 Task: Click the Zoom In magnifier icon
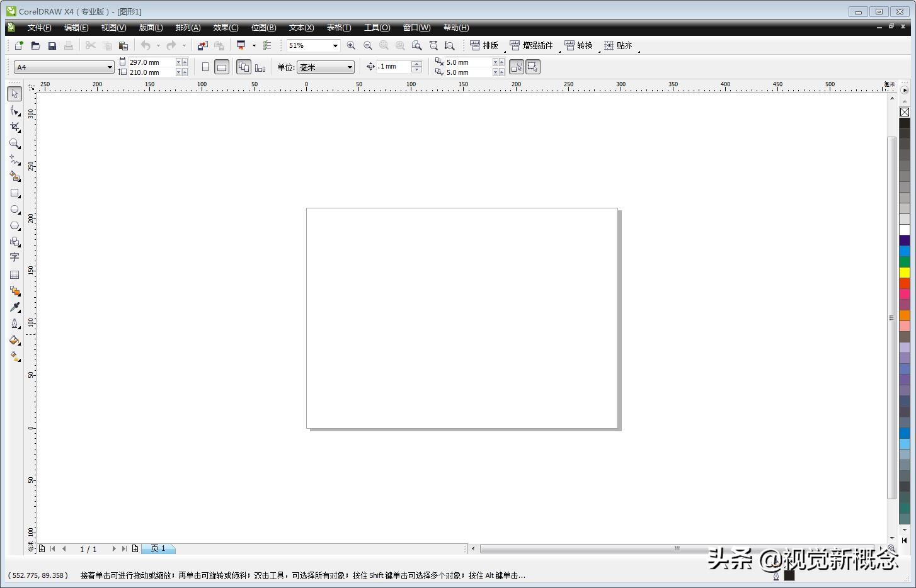(351, 45)
